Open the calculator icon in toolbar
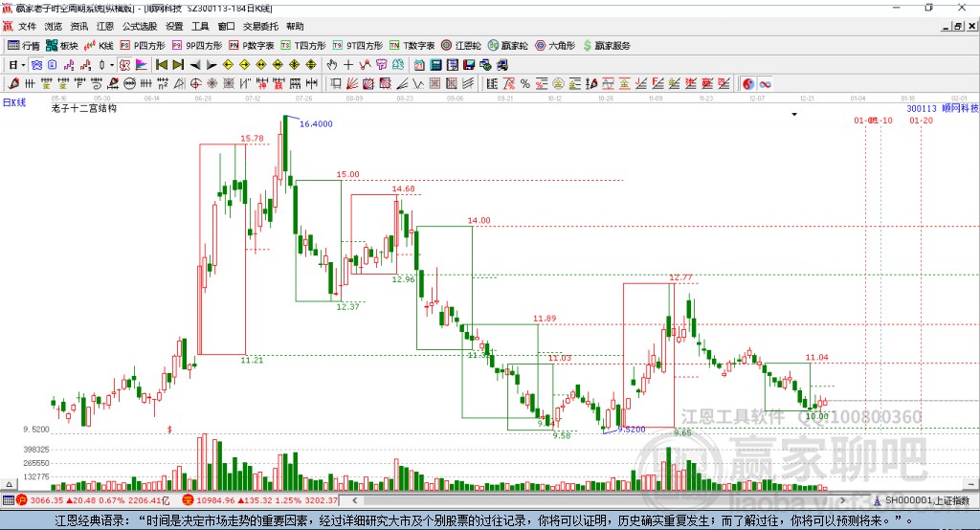980x530 pixels. [x=435, y=65]
